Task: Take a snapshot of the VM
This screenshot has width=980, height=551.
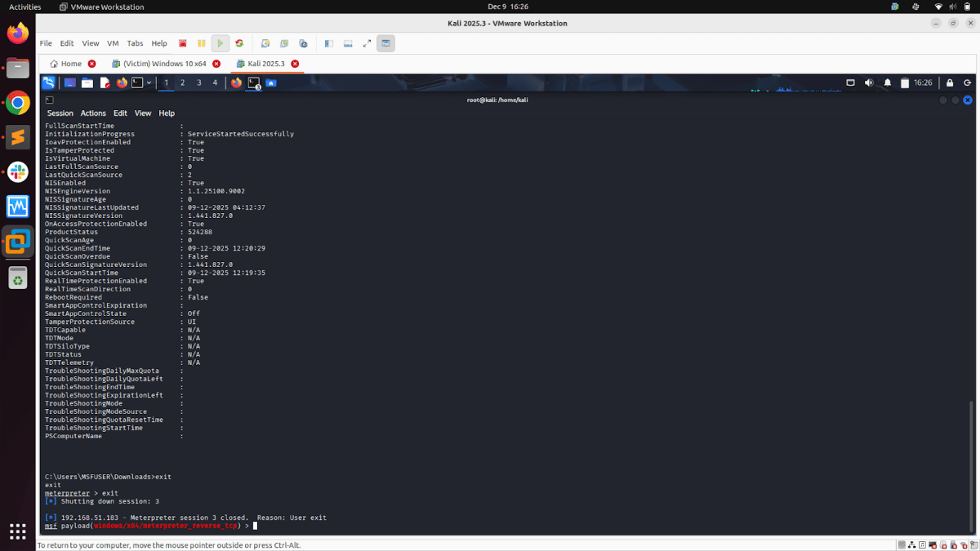Action: click(265, 43)
